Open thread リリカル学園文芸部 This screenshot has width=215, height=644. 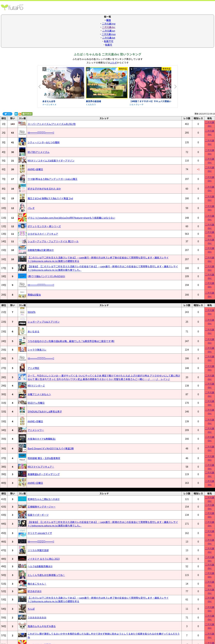[x=38, y=551]
